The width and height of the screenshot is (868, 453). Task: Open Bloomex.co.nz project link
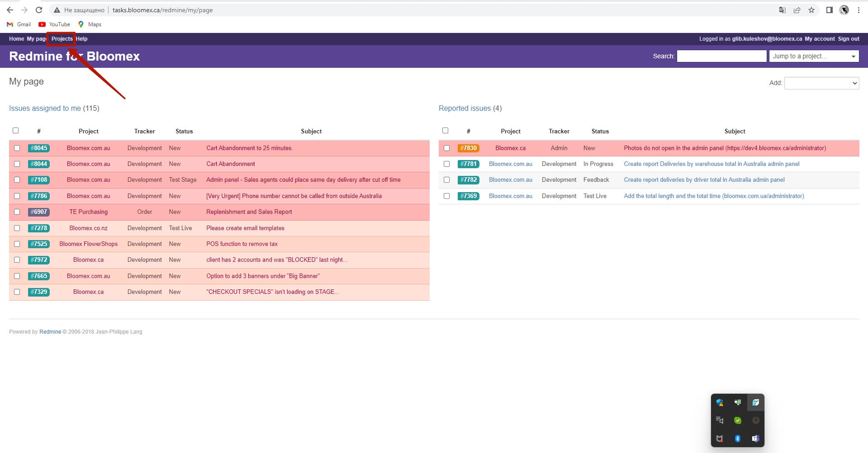pyautogui.click(x=89, y=228)
